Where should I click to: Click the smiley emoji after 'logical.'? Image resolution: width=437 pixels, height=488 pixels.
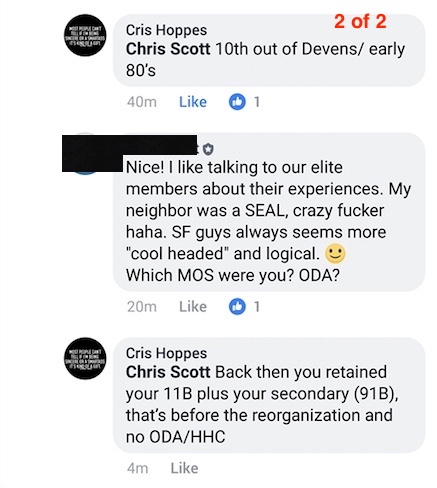click(x=335, y=254)
